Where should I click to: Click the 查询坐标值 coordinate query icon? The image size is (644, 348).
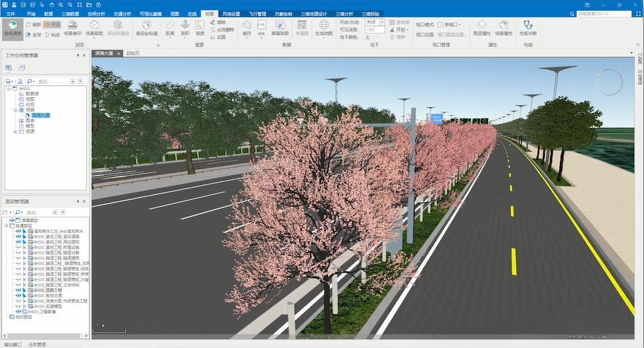[x=147, y=28]
